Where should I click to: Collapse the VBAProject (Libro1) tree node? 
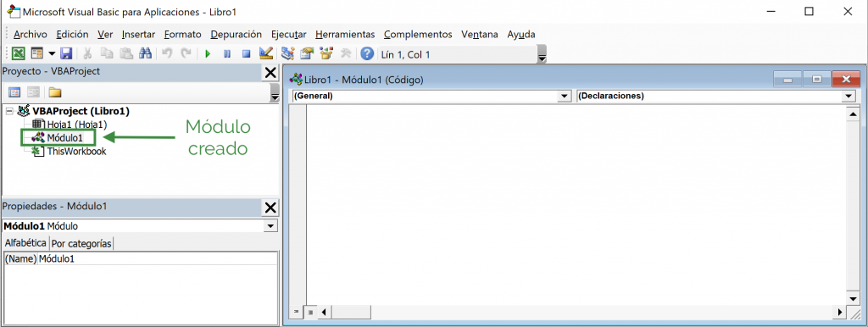[8, 111]
